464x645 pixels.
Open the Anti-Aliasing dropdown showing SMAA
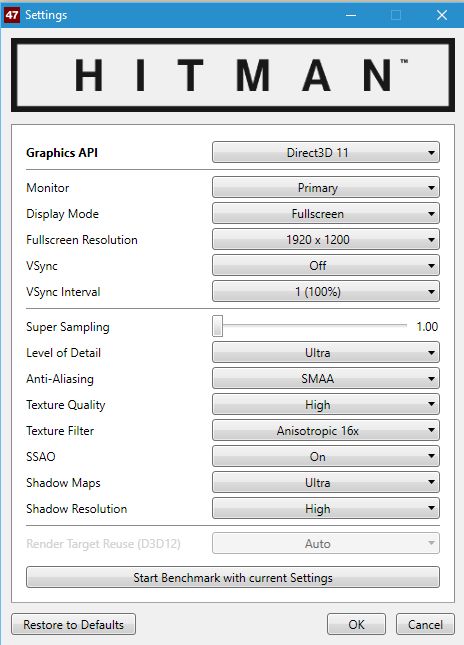point(326,378)
